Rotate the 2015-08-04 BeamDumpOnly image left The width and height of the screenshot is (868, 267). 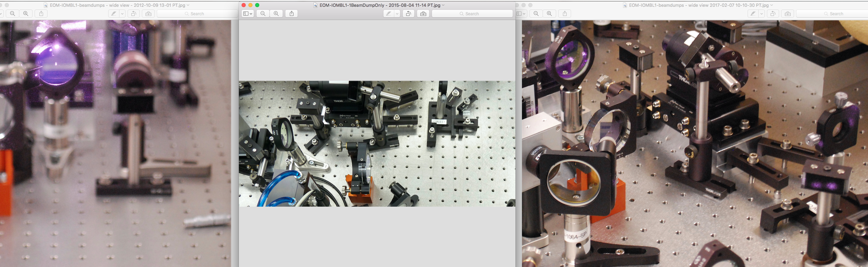coord(409,14)
